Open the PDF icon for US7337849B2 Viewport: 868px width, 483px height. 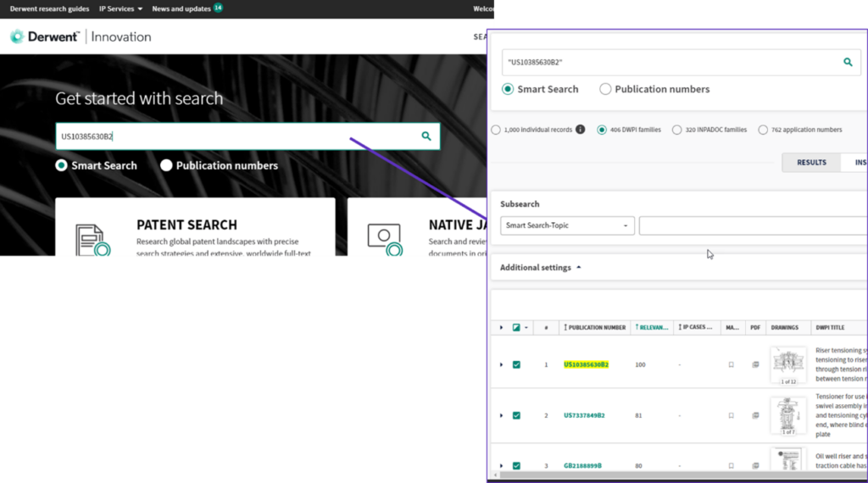(755, 415)
